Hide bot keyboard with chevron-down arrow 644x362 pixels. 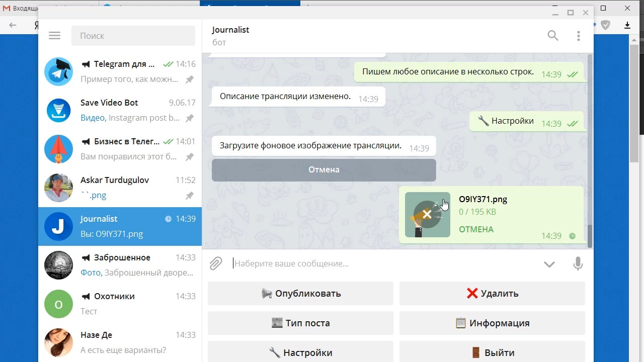[549, 264]
